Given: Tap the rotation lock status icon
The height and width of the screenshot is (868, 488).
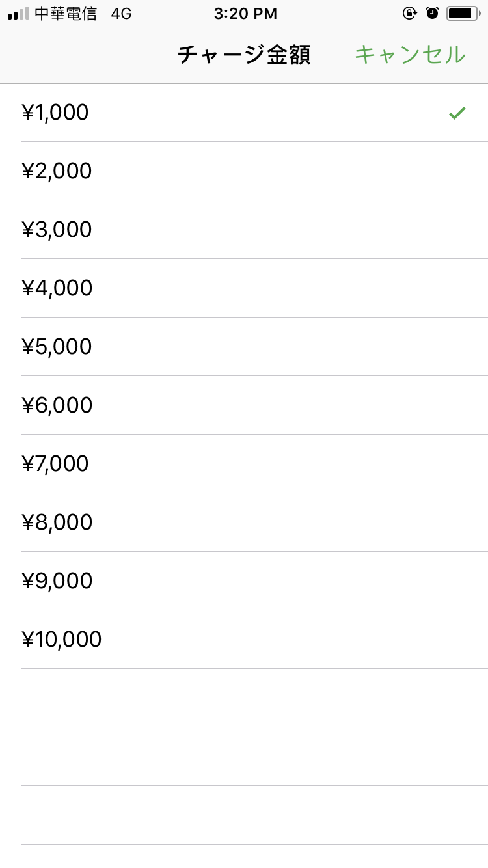Looking at the screenshot, I should (409, 13).
